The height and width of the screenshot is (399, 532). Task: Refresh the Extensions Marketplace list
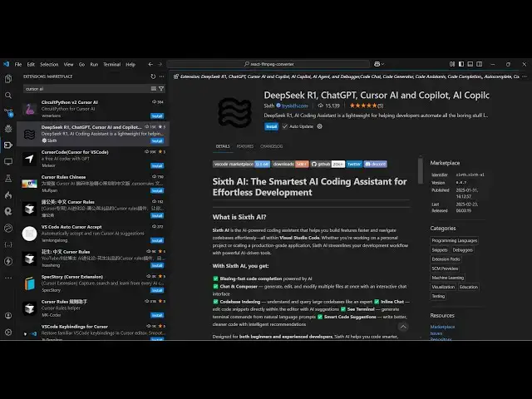coord(153,76)
